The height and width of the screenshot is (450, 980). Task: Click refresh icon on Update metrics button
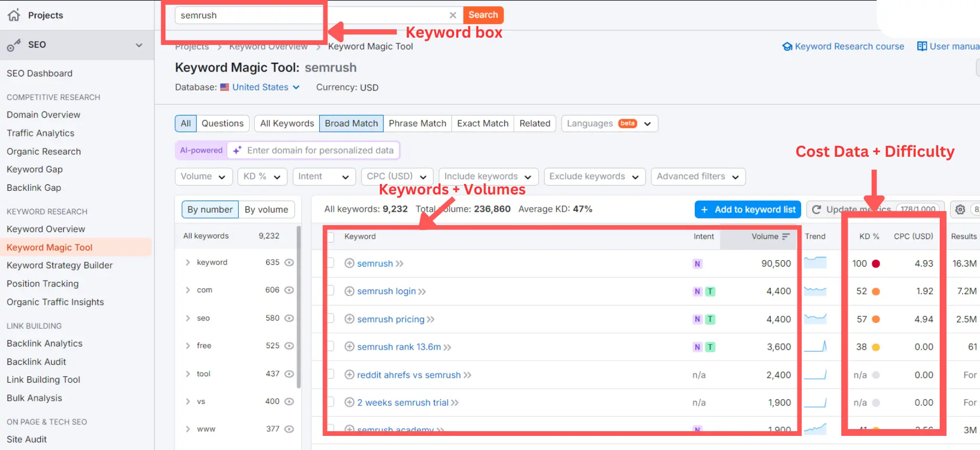coord(816,210)
